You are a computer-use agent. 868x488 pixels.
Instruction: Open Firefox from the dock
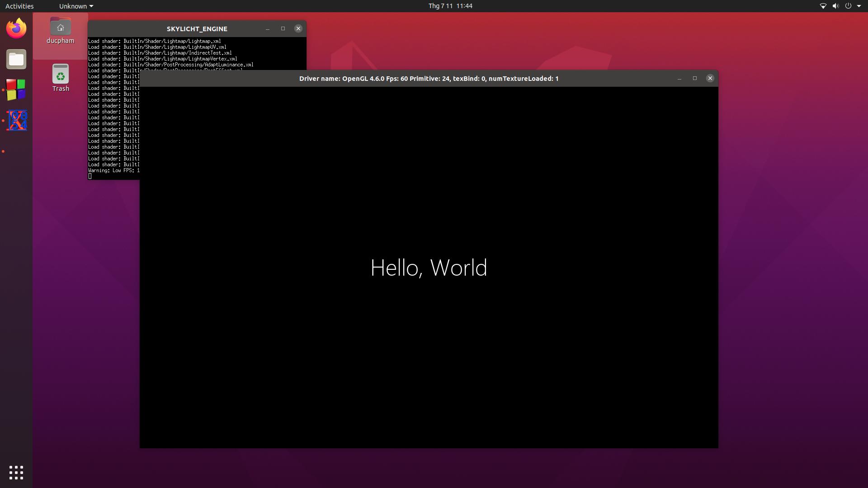click(x=16, y=28)
